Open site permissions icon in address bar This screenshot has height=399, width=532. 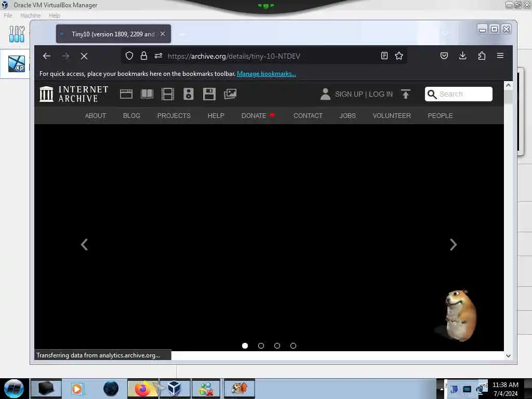coord(158,56)
